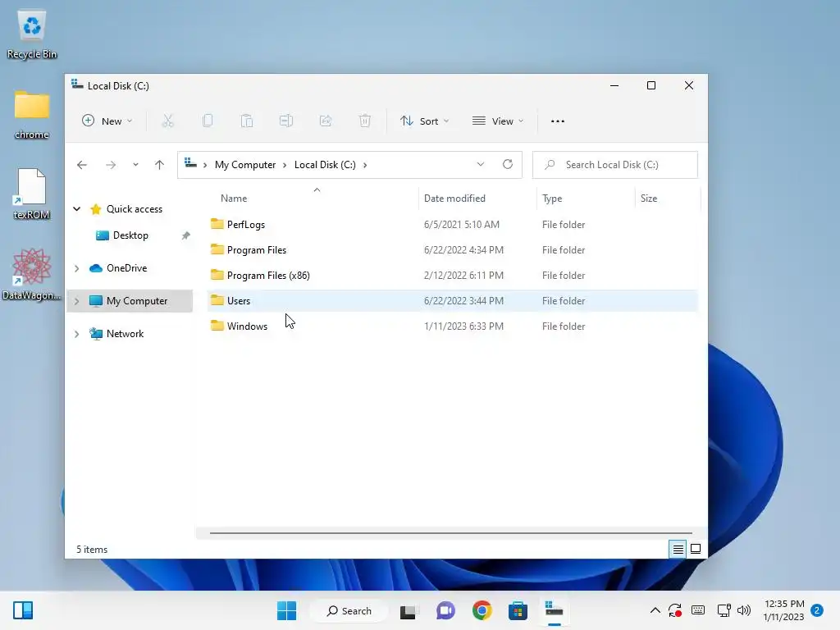Go back with the left arrow

[82, 165]
